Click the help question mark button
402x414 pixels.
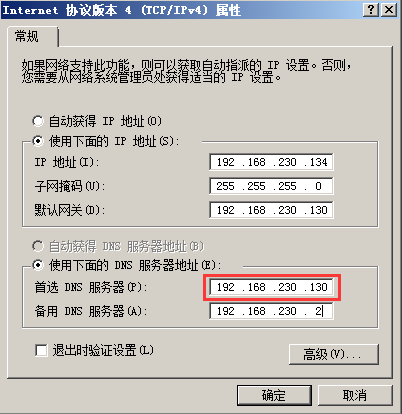pos(371,10)
